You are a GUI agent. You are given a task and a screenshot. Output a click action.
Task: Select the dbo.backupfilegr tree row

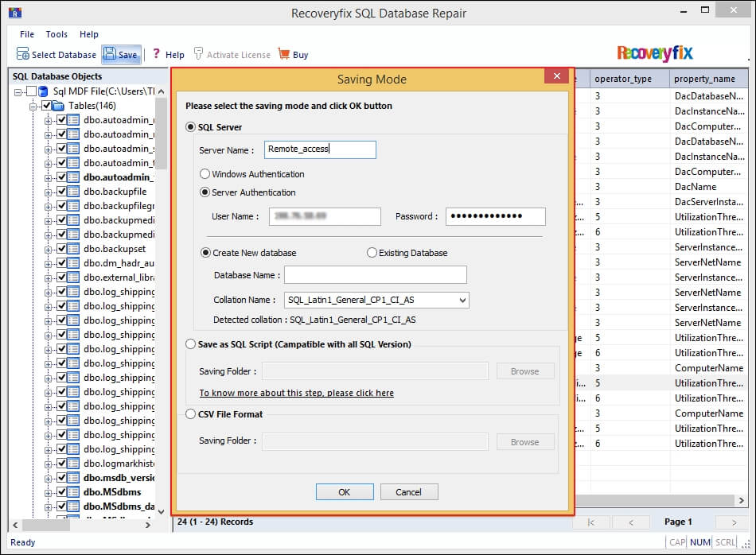click(119, 206)
